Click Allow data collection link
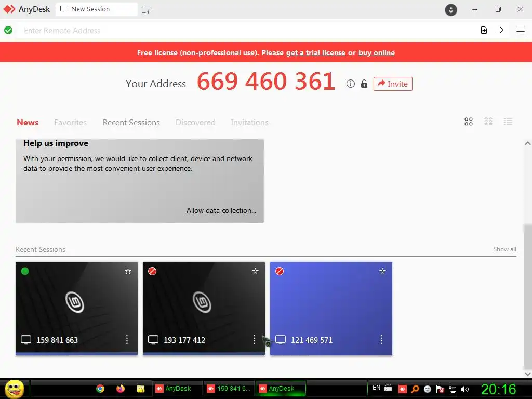The height and width of the screenshot is (399, 532). click(221, 211)
